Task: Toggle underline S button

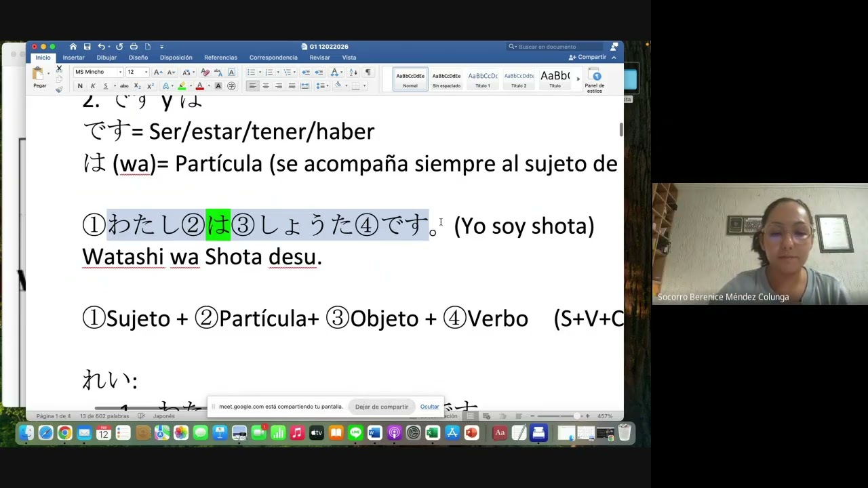Action: click(105, 86)
